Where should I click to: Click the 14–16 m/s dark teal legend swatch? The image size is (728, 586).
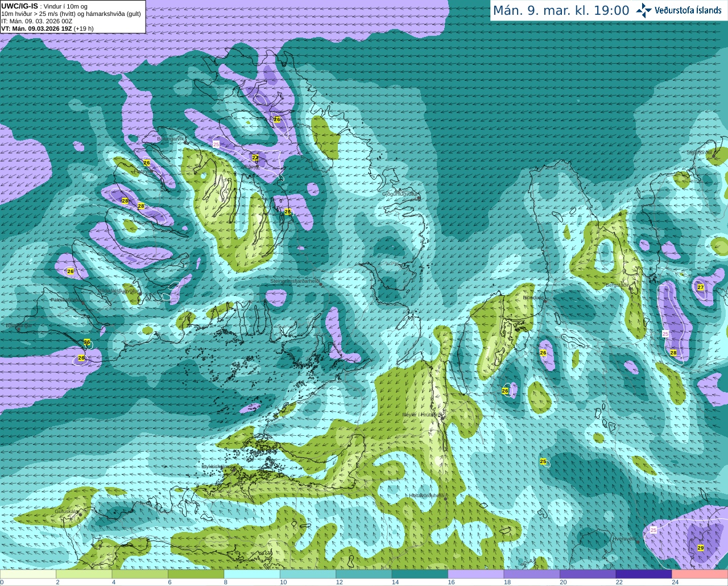pos(420,574)
